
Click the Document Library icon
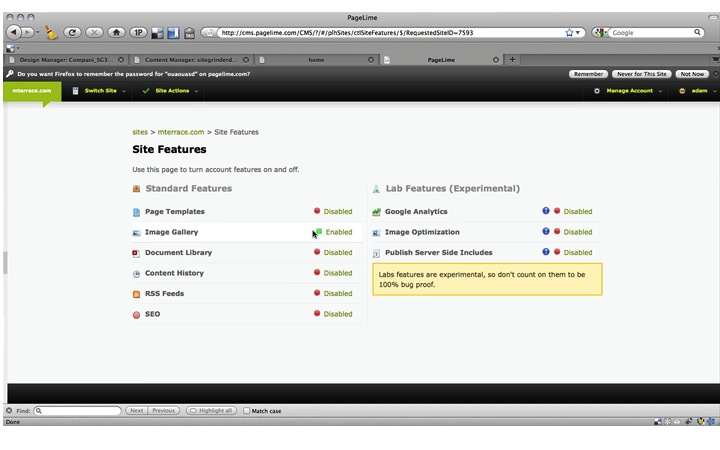(x=136, y=253)
